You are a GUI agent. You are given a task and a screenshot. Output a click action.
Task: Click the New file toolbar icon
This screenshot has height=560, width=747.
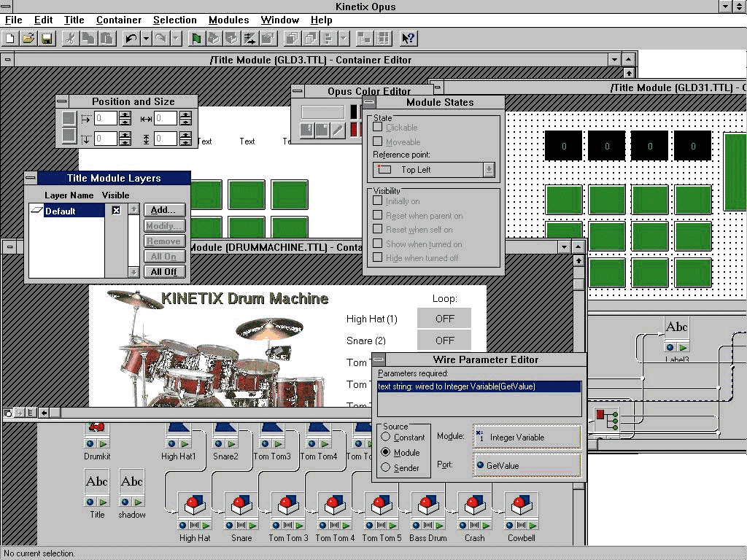pyautogui.click(x=10, y=38)
